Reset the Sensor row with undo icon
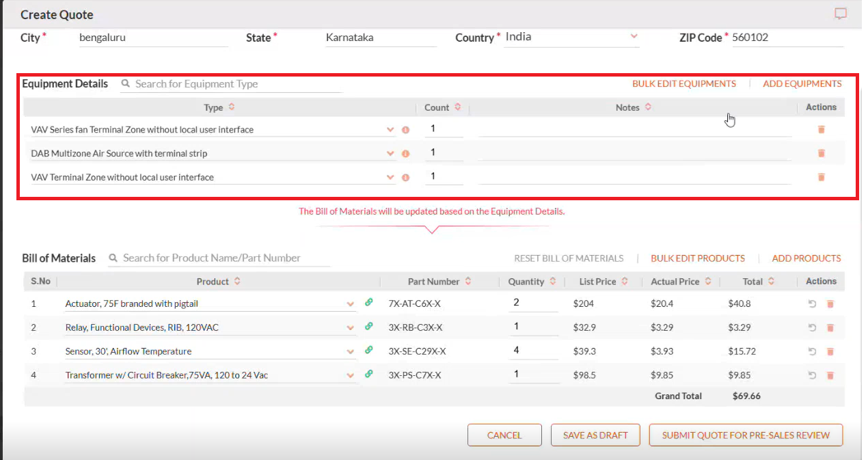 (813, 351)
